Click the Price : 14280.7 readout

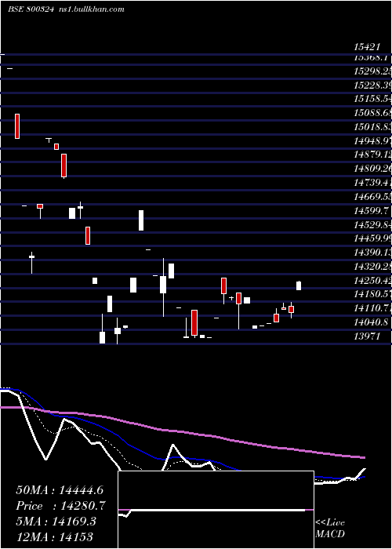60,506
